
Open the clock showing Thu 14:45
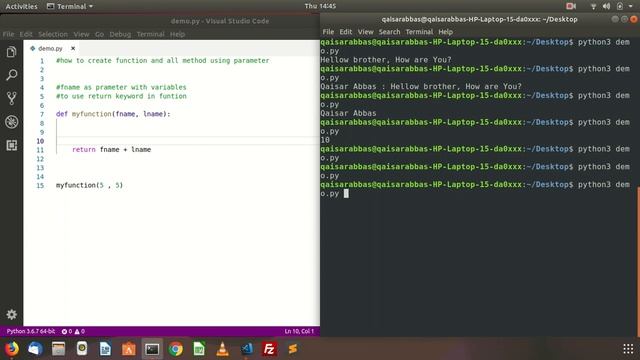point(320,6)
